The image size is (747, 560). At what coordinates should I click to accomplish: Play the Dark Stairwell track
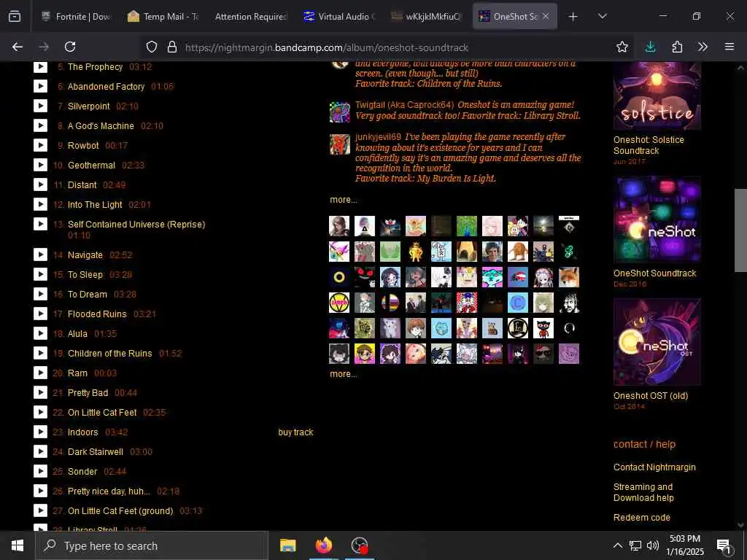41,451
